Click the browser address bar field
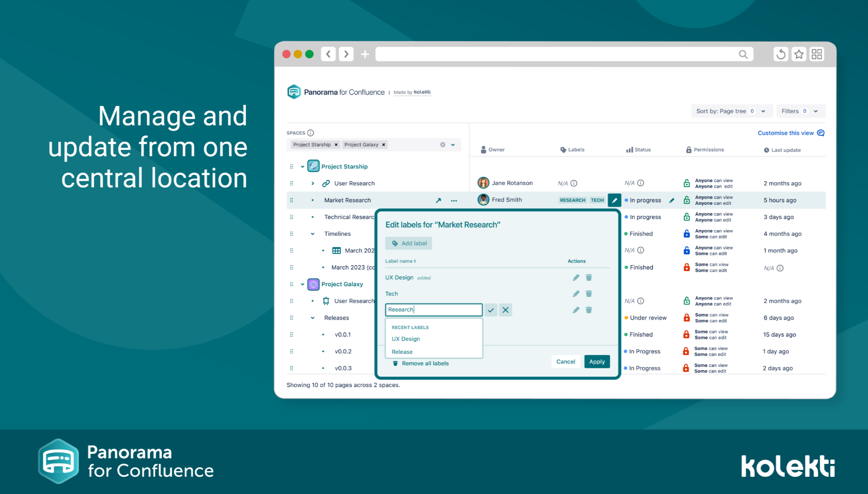 [x=565, y=54]
